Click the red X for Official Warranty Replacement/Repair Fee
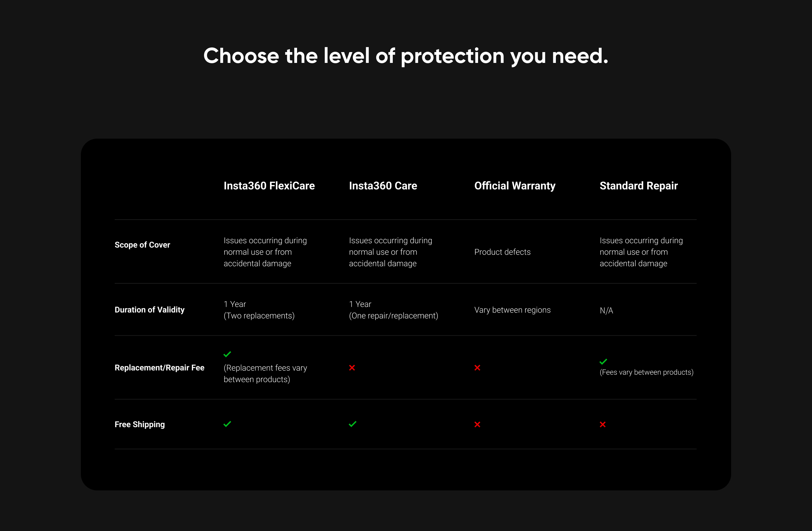 click(x=477, y=368)
